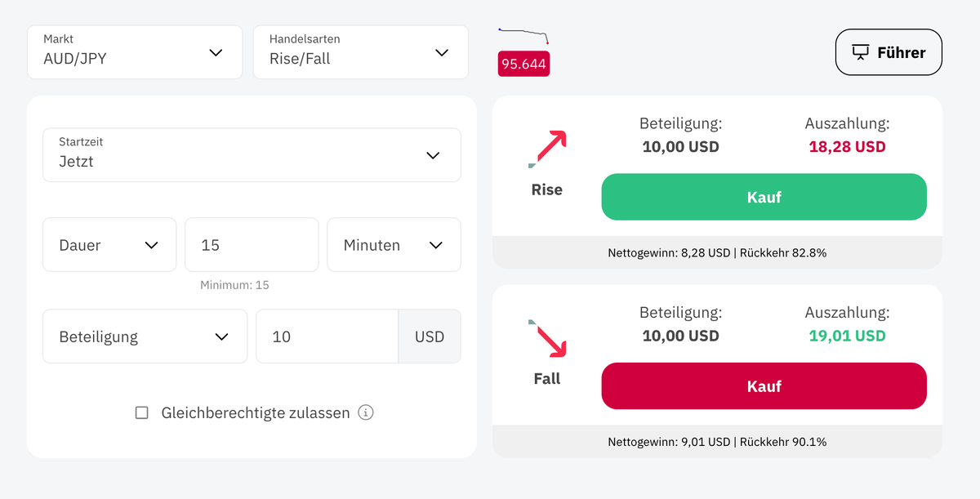Click the mini price sparkline chart
980x499 pixels.
[523, 35]
